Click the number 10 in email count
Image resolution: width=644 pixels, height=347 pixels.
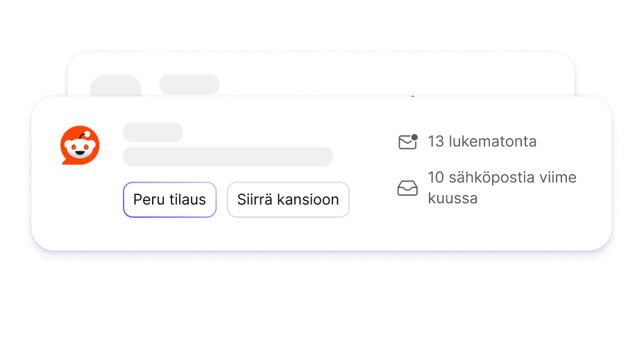436,178
